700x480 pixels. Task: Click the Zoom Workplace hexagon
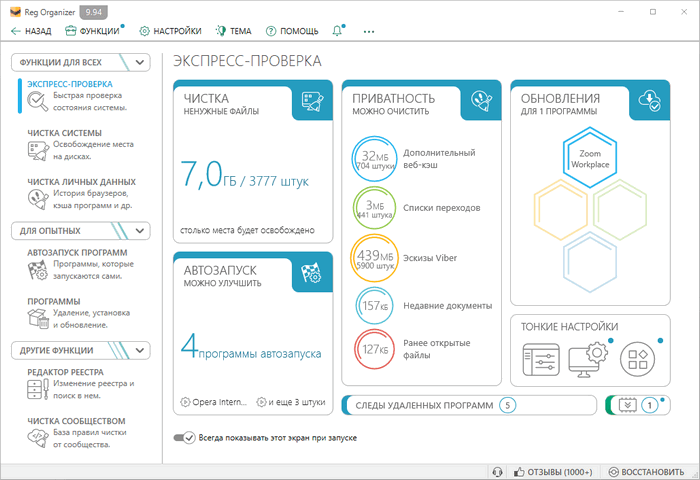pyautogui.click(x=590, y=158)
